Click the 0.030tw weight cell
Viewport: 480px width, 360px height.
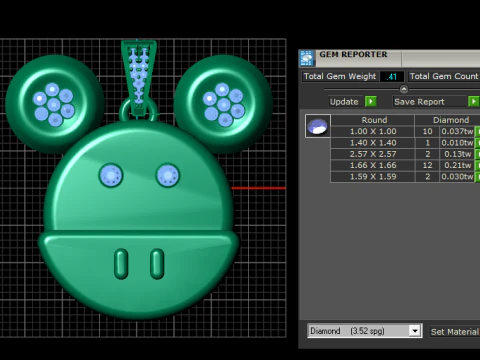[x=457, y=177]
